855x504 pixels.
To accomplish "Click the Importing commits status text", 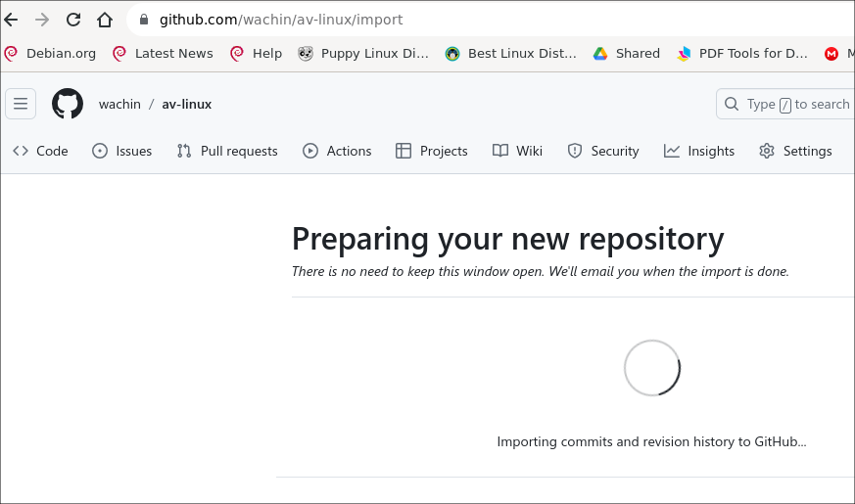I will (651, 441).
